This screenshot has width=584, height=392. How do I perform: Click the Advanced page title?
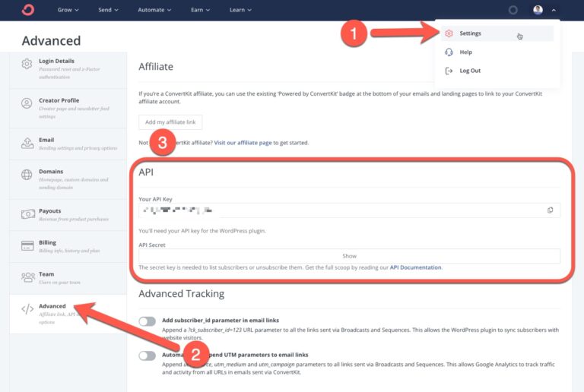pyautogui.click(x=52, y=40)
